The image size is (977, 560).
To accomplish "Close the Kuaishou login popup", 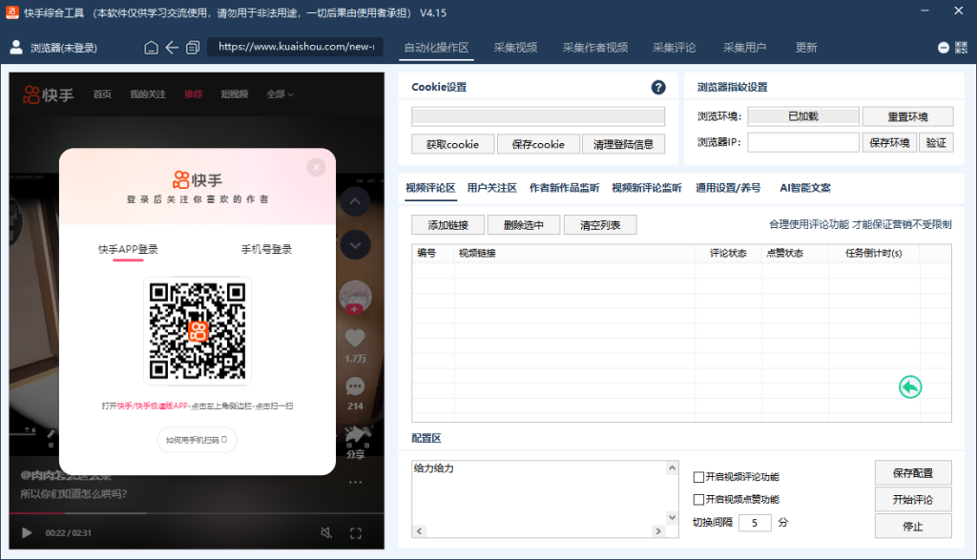I will click(x=317, y=167).
